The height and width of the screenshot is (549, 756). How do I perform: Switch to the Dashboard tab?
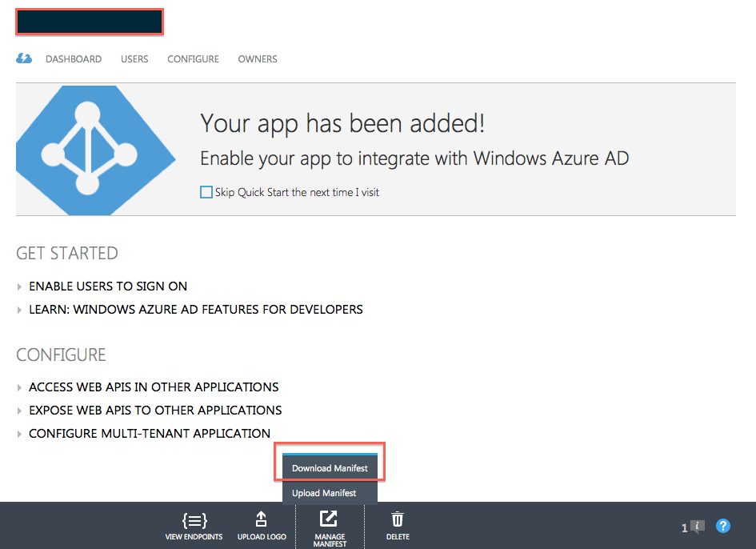74,59
